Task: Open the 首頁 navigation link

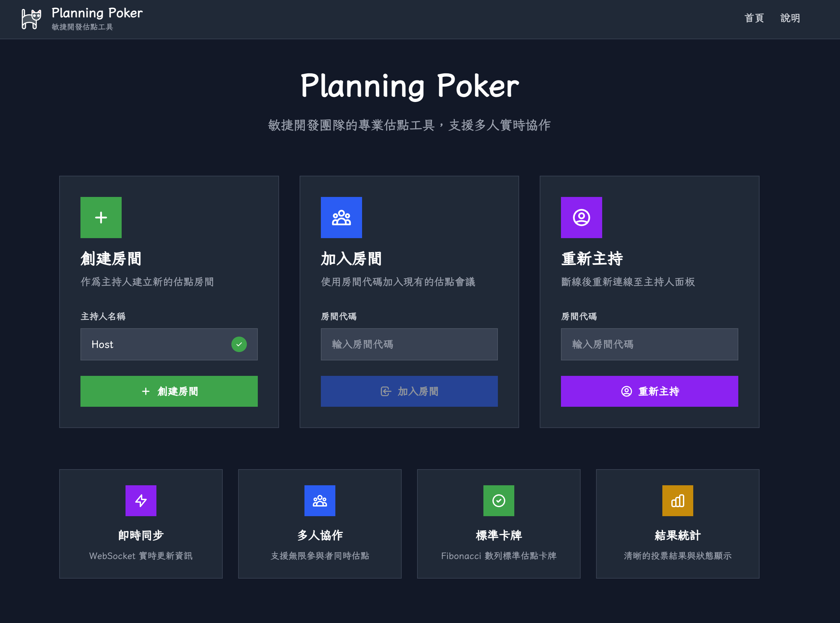Action: [754, 18]
